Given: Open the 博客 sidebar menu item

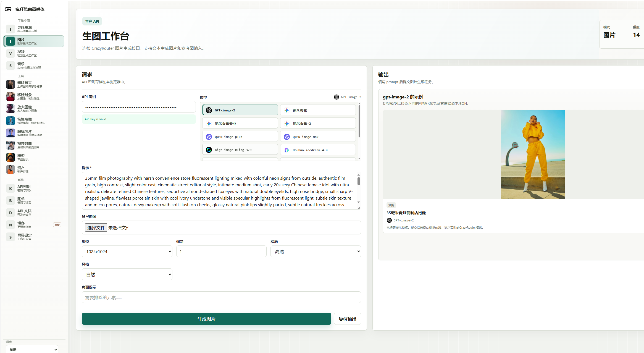Looking at the screenshot, I should tap(34, 225).
